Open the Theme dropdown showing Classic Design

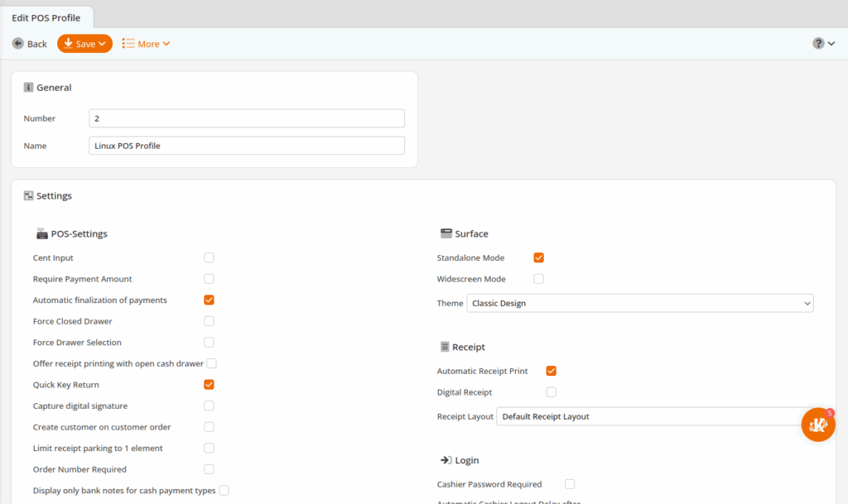[x=639, y=304]
